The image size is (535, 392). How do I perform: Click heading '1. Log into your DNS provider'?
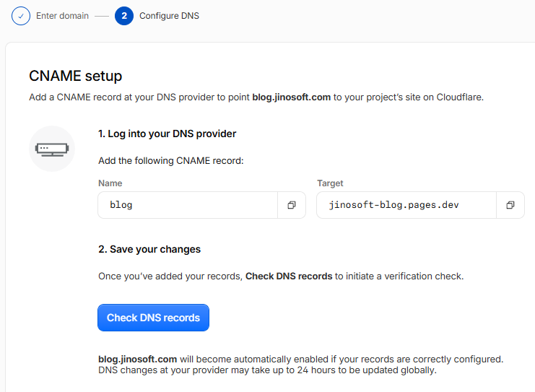[x=168, y=134]
